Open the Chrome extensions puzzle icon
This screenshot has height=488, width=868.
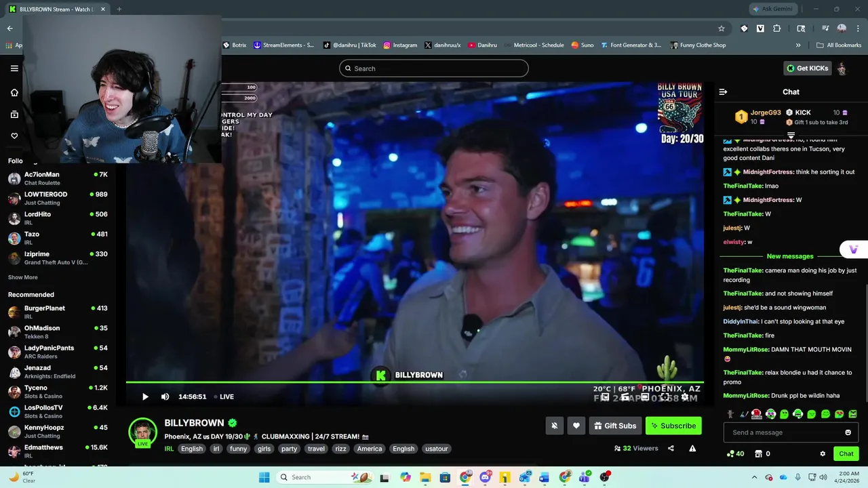(777, 28)
